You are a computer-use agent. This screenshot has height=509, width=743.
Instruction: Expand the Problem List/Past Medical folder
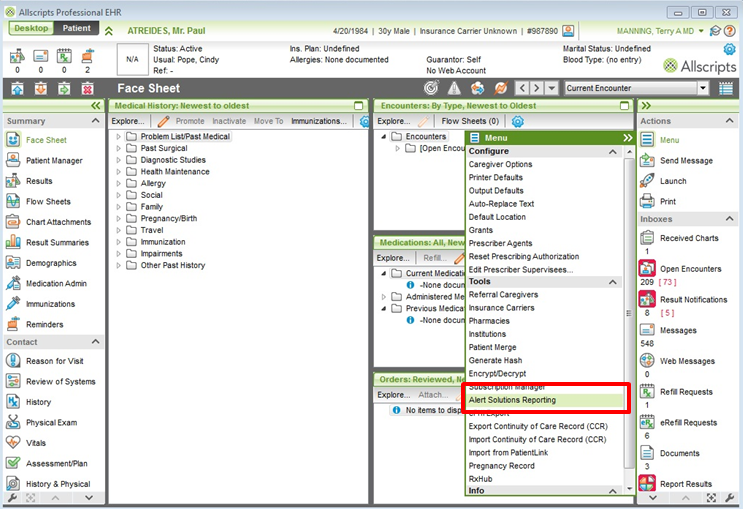[x=118, y=136]
